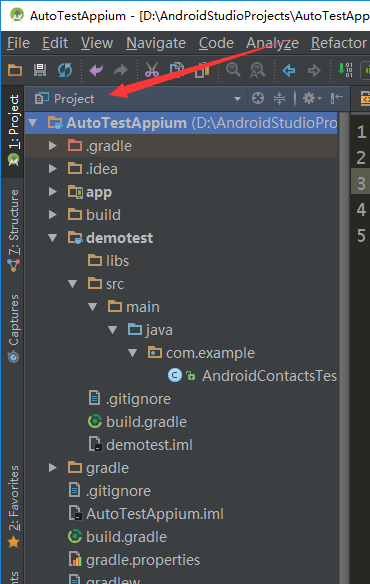The width and height of the screenshot is (370, 584).
Task: Open the Refactor menu
Action: pos(339,43)
